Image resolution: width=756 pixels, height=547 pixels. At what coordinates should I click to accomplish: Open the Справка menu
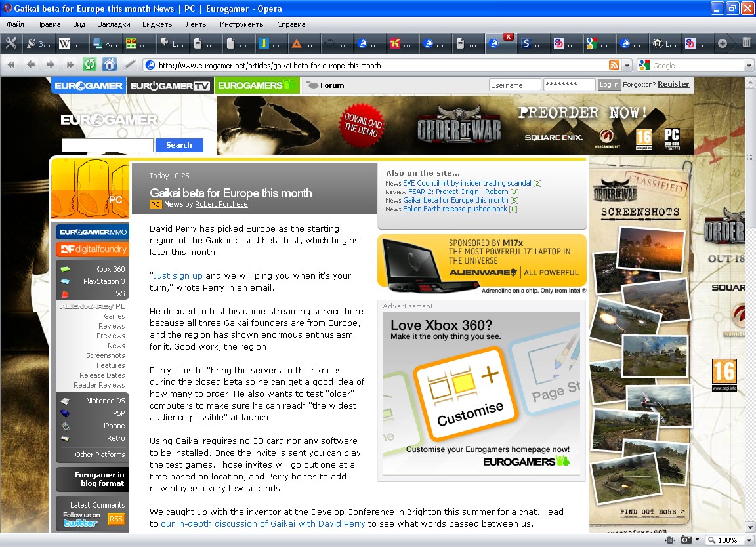tap(291, 24)
